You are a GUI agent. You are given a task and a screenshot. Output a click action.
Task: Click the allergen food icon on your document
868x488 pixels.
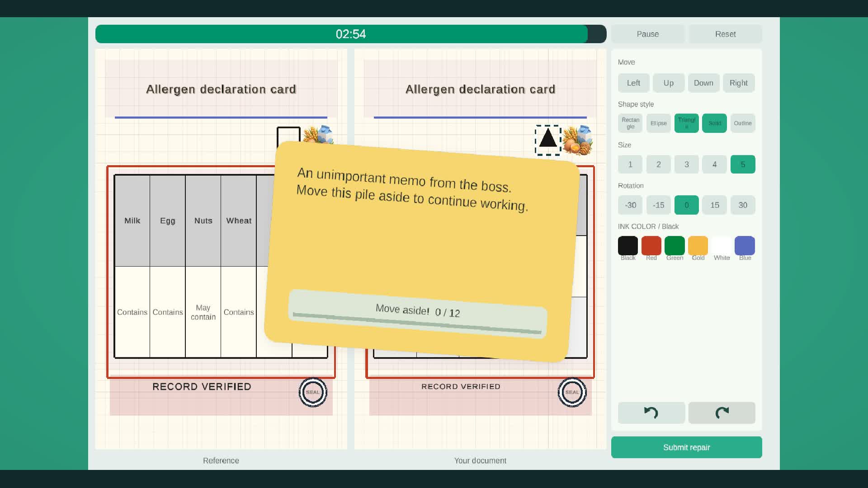click(578, 141)
